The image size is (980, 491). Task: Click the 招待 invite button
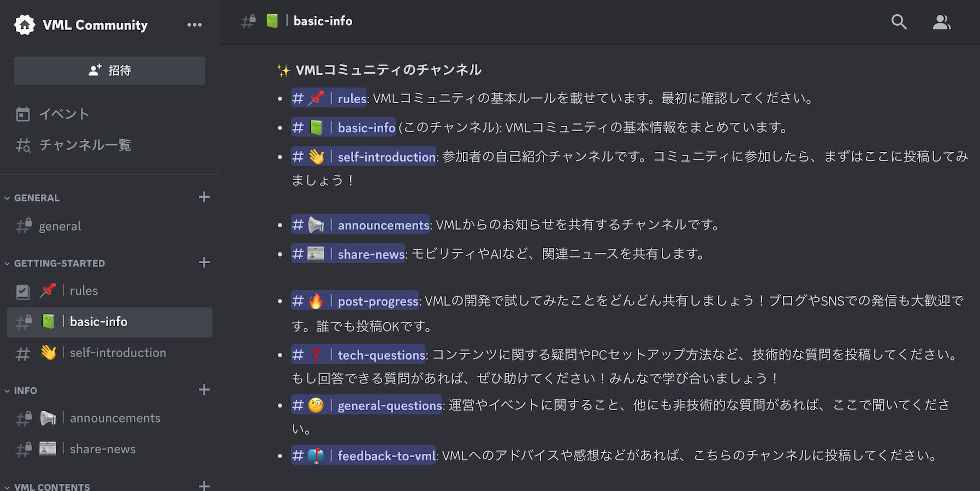coord(110,70)
